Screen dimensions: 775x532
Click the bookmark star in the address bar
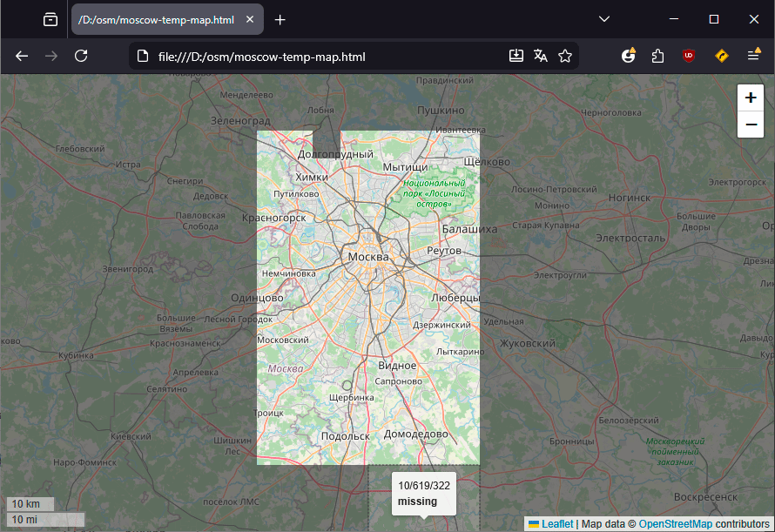565,55
